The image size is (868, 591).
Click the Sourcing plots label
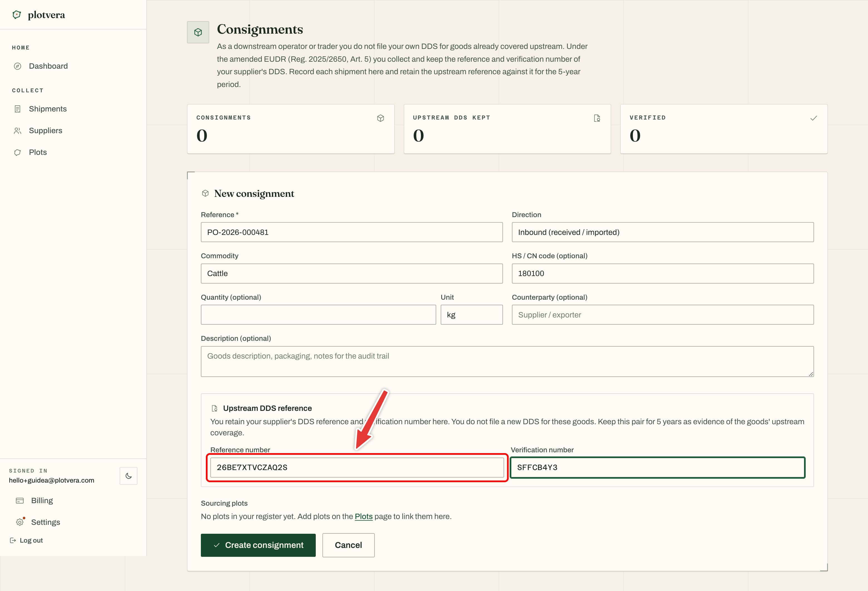pyautogui.click(x=224, y=503)
